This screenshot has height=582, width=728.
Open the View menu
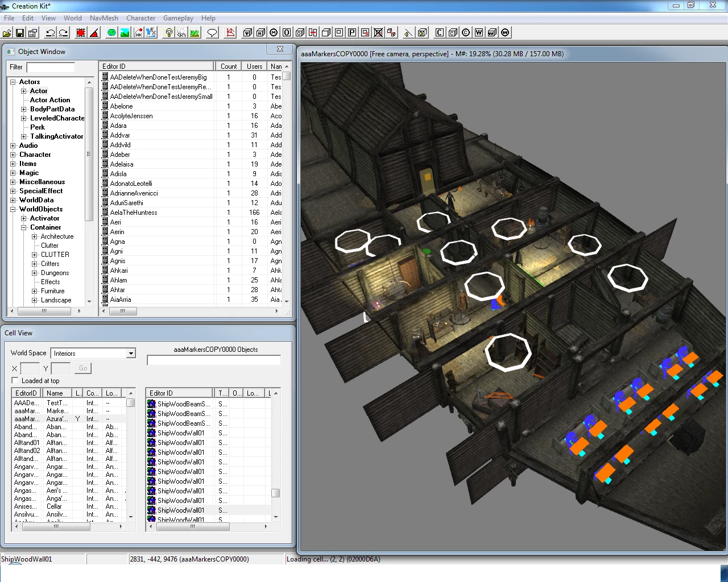pyautogui.click(x=49, y=18)
